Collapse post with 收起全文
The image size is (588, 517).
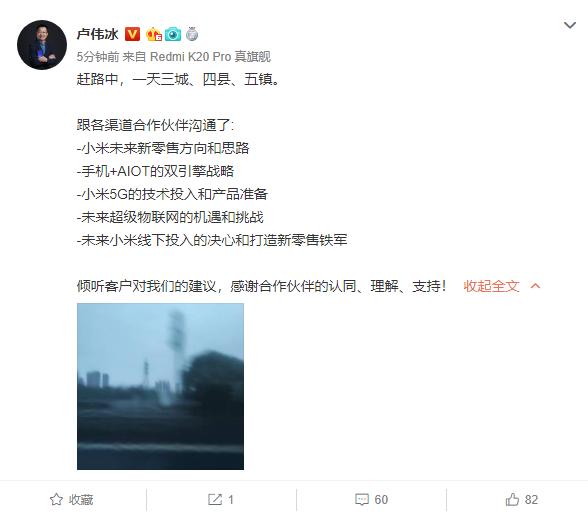point(491,286)
